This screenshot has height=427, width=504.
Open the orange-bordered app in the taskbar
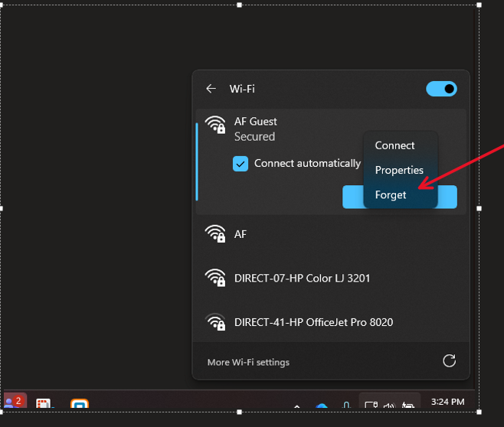click(x=80, y=403)
